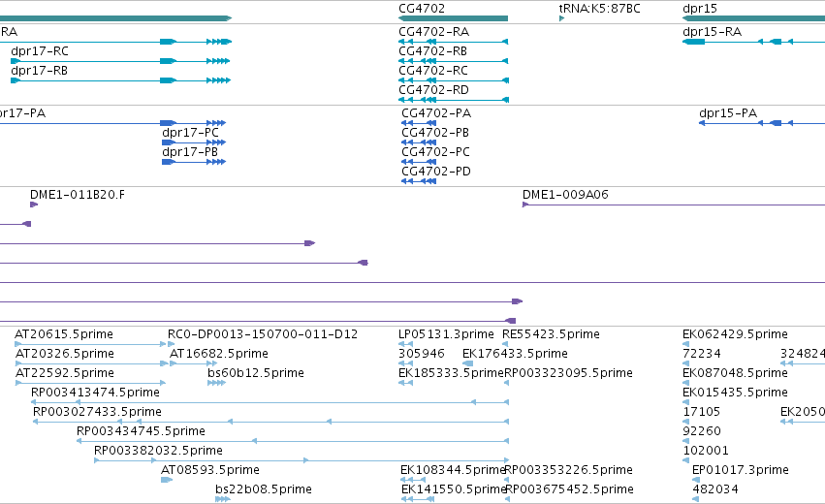This screenshot has height=504, width=825.
Task: Select EST RP003413474.5prime
Action: coord(95,393)
